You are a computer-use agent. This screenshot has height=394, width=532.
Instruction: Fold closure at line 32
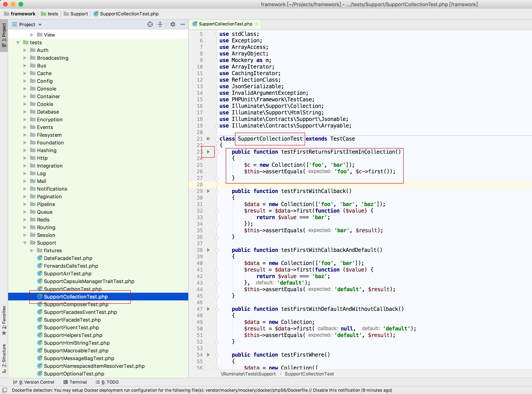coord(217,211)
